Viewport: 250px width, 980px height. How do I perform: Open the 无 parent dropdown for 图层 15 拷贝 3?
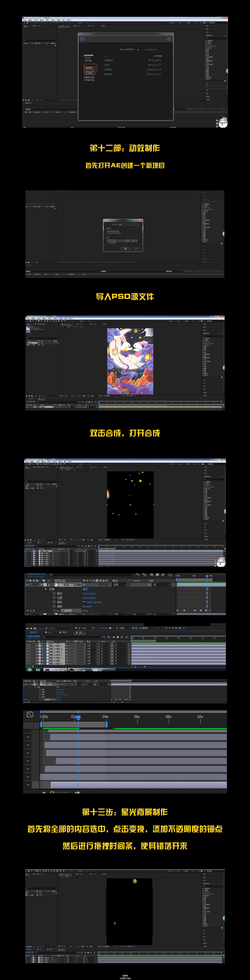162,585
